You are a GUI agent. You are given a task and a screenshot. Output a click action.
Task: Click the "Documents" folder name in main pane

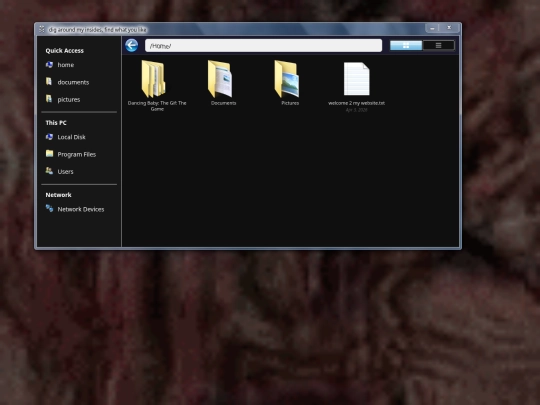click(224, 103)
